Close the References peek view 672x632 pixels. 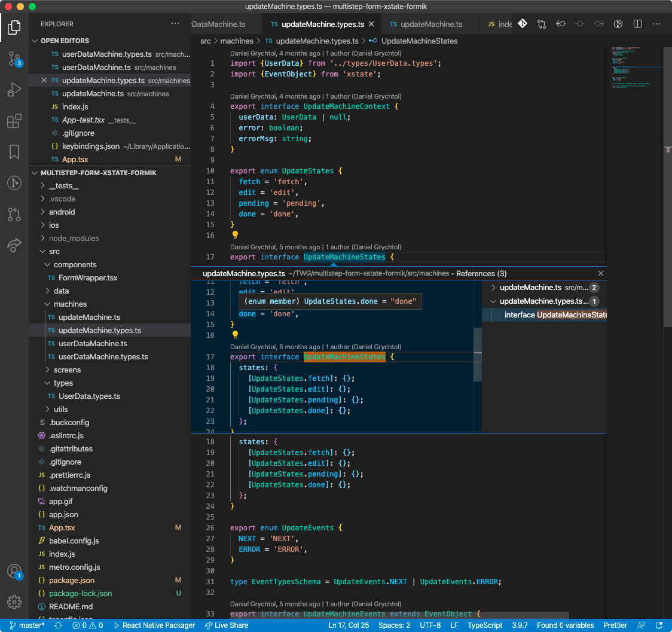pos(601,273)
